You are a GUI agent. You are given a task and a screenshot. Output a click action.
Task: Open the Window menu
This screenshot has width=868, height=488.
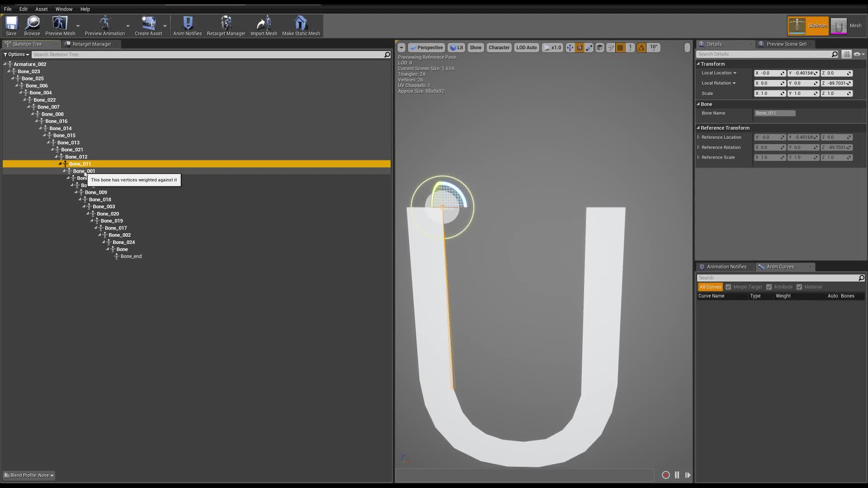[x=64, y=9]
